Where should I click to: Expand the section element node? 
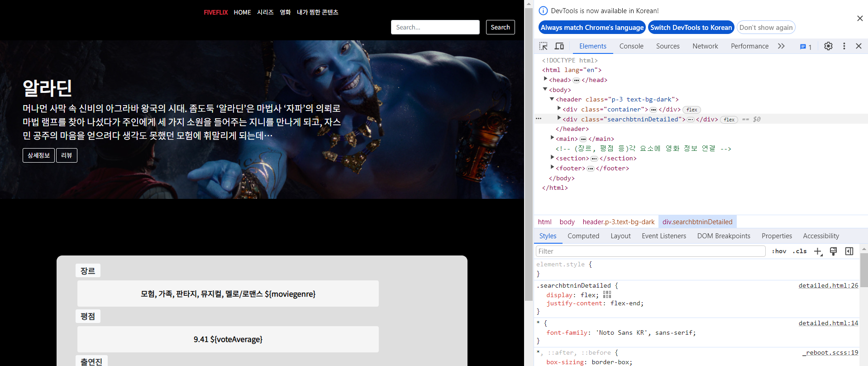point(552,157)
